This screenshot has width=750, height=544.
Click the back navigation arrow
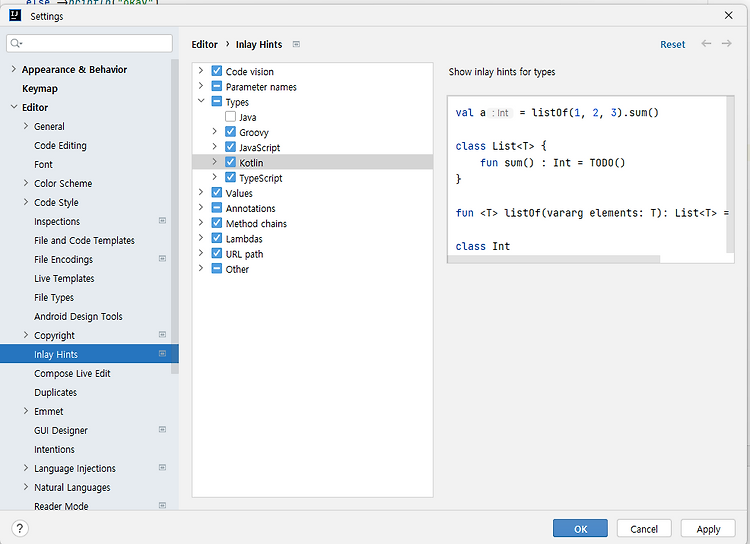point(707,44)
